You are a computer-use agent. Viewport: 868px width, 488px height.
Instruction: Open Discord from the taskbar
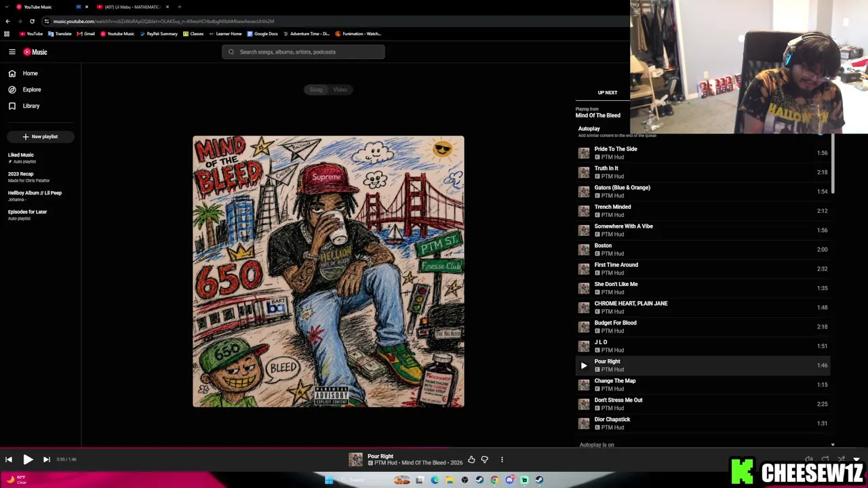(x=509, y=481)
